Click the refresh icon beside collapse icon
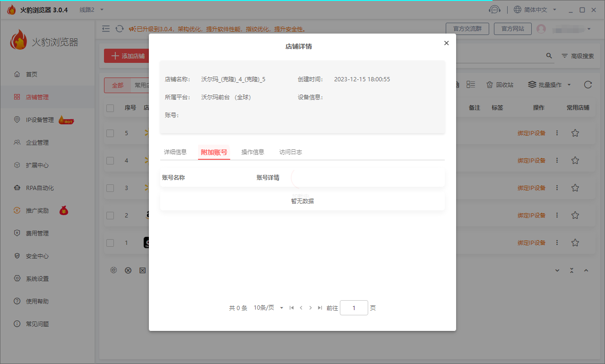 coord(120,29)
